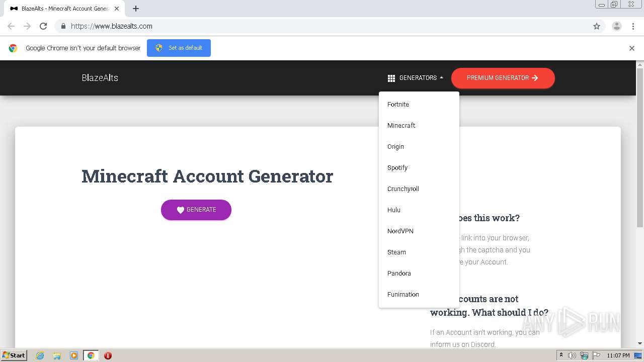Pick Crunchyroll in the dropdown list
The image size is (644, 362).
pos(419,189)
